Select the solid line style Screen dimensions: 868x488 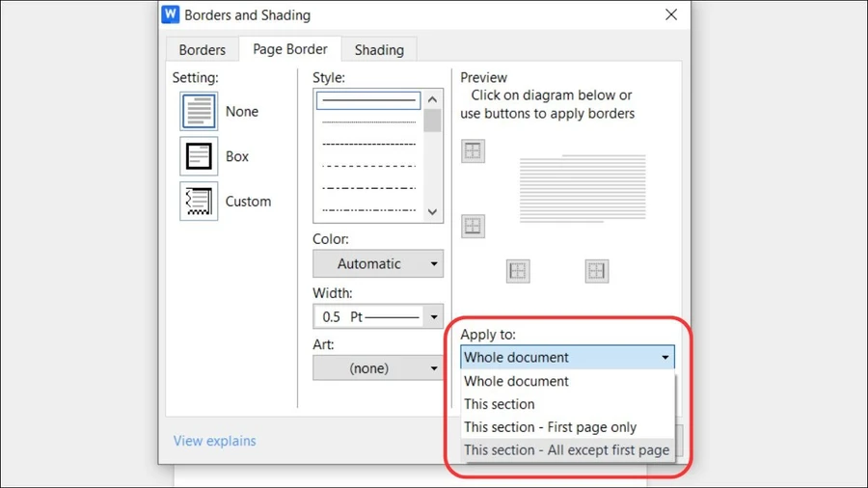click(368, 100)
